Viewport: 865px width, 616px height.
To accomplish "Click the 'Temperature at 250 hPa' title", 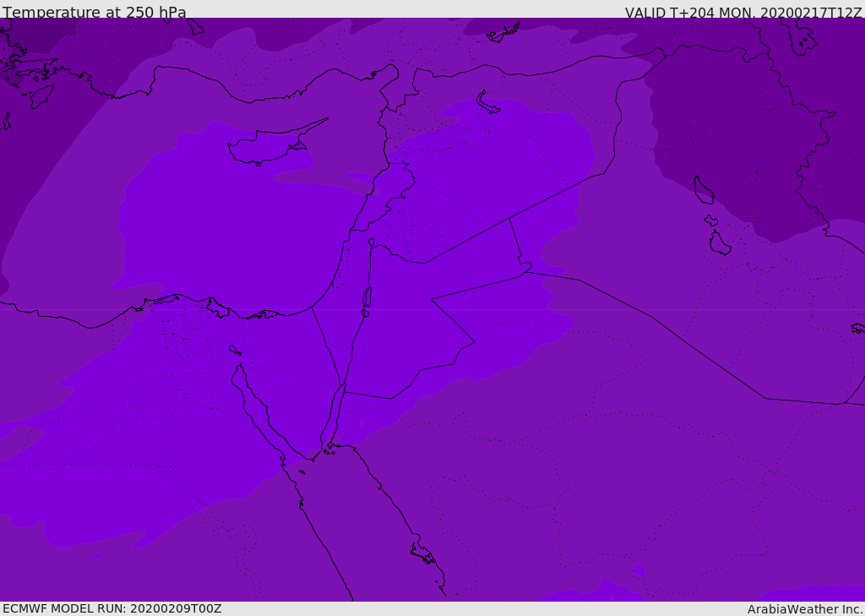I will [x=94, y=13].
